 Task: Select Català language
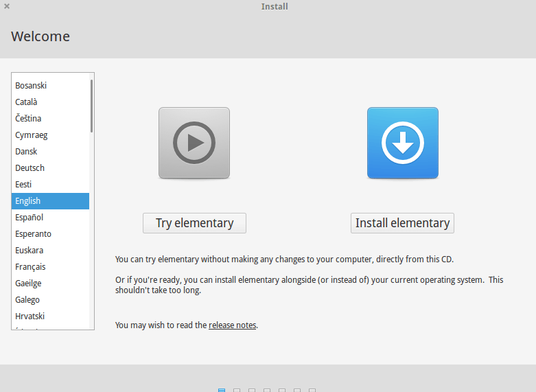point(26,102)
